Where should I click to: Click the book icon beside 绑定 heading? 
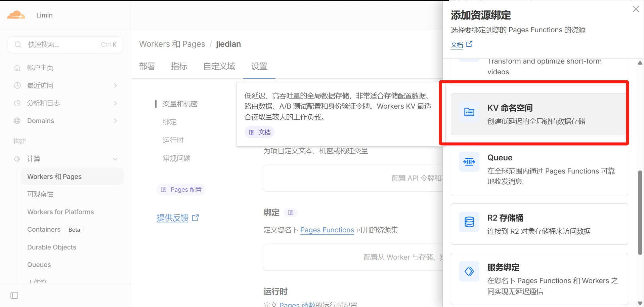[x=291, y=213]
